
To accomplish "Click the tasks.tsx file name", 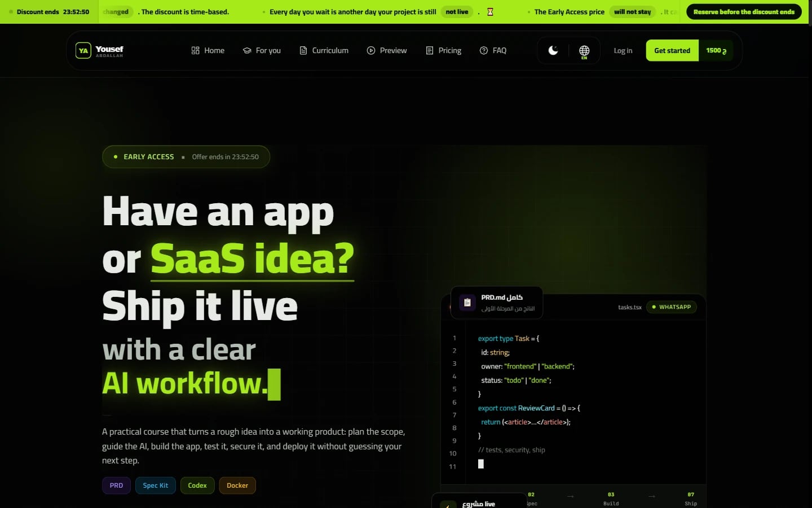I will (x=630, y=307).
